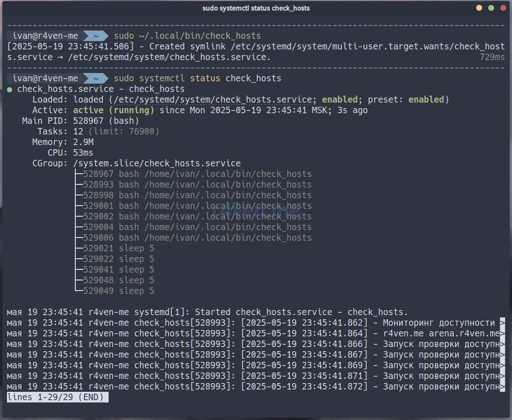
Task: Click the green status dot before check_hosts.service
Action: [x=10, y=89]
